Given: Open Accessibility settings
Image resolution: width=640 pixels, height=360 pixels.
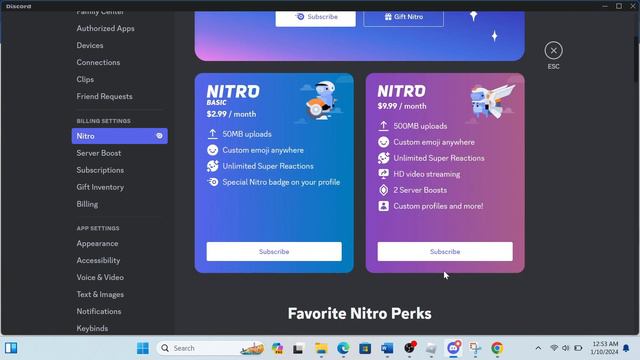Looking at the screenshot, I should tap(98, 260).
